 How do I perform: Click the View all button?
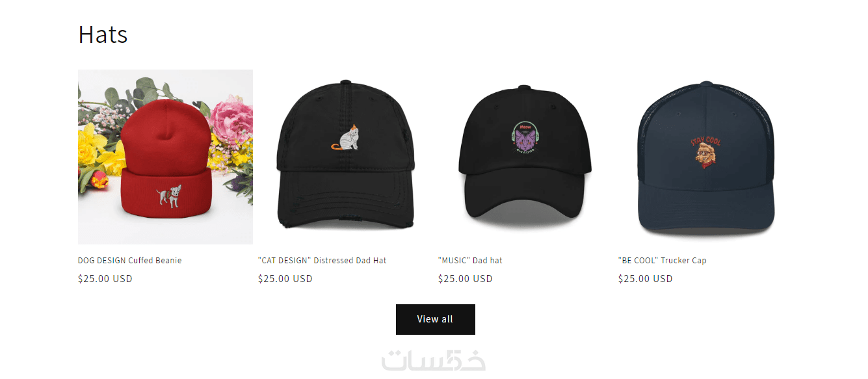coord(436,319)
